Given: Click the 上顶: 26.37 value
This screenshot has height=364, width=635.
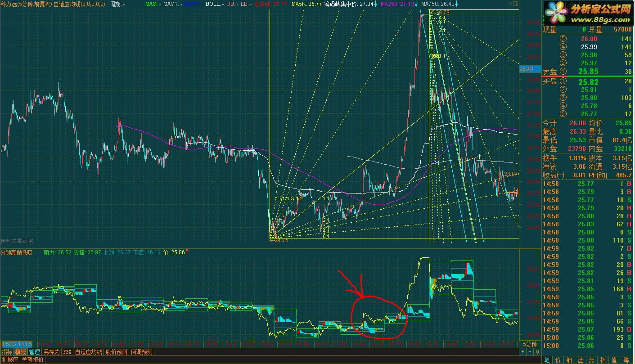Looking at the screenshot, I should 117,252.
